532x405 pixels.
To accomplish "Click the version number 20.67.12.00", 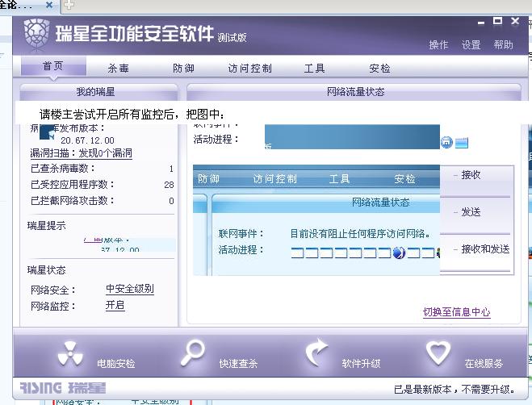I will click(87, 140).
